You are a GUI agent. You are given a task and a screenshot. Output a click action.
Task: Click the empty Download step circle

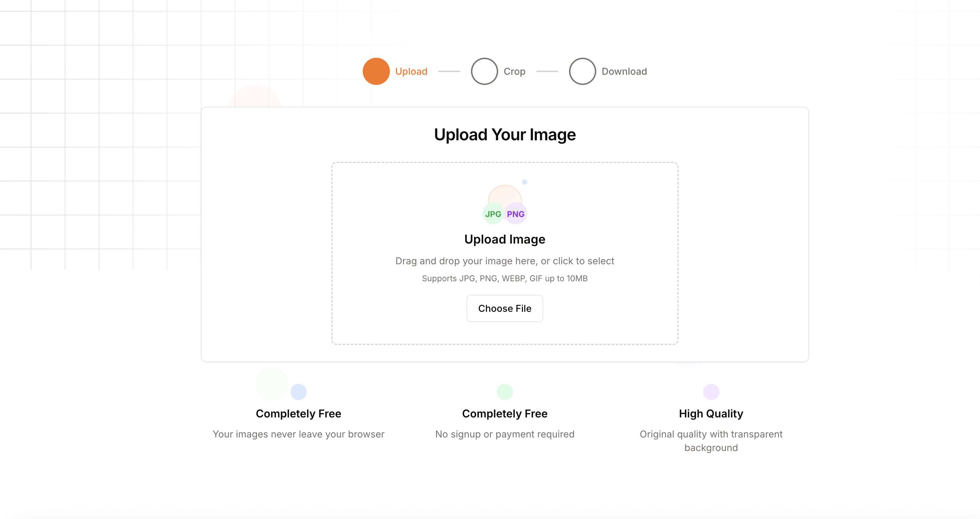tap(582, 71)
